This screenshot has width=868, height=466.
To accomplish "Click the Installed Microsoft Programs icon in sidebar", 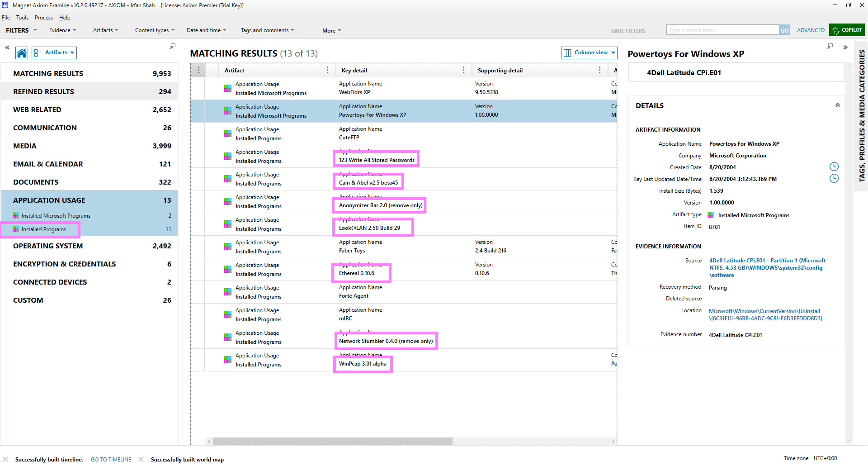I will [16, 215].
